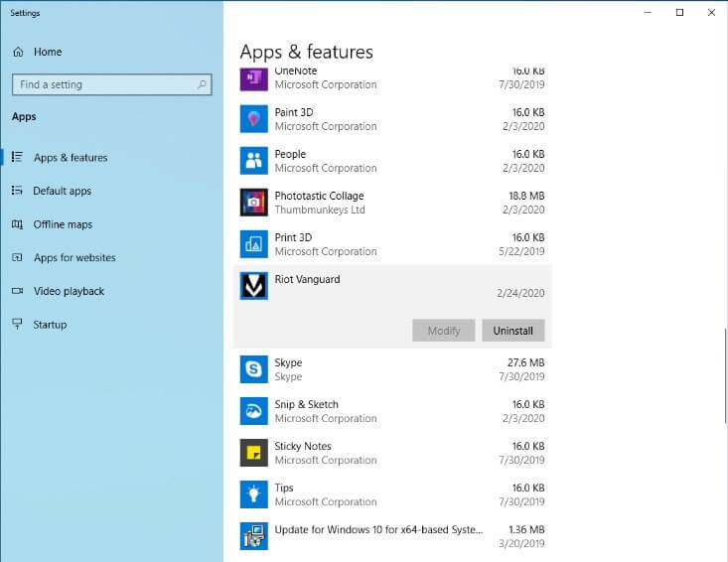Click the Paint 3D app icon
The height and width of the screenshot is (562, 728).
click(x=254, y=119)
